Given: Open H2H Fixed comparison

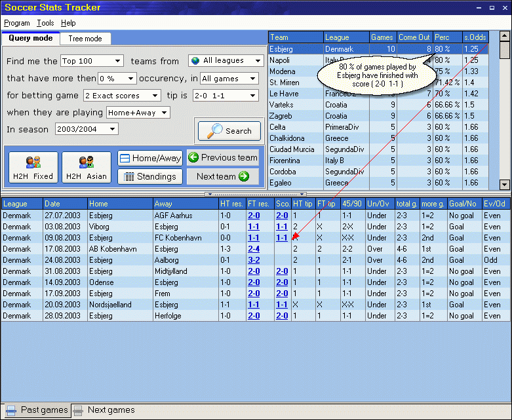Looking at the screenshot, I should coord(33,168).
